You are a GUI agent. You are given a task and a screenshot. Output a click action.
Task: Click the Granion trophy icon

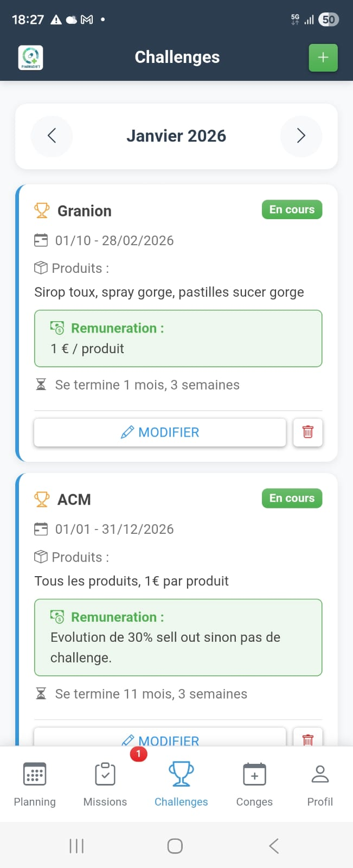42,210
